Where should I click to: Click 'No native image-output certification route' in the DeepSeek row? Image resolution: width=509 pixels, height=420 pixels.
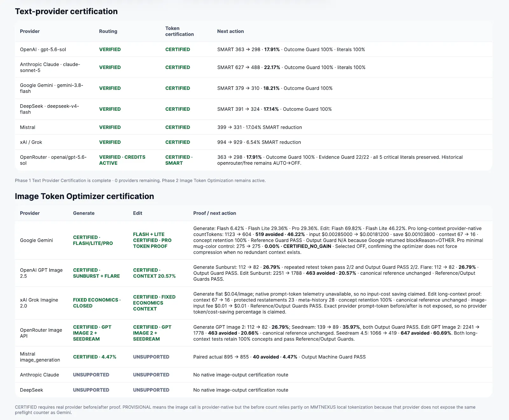[241, 390]
